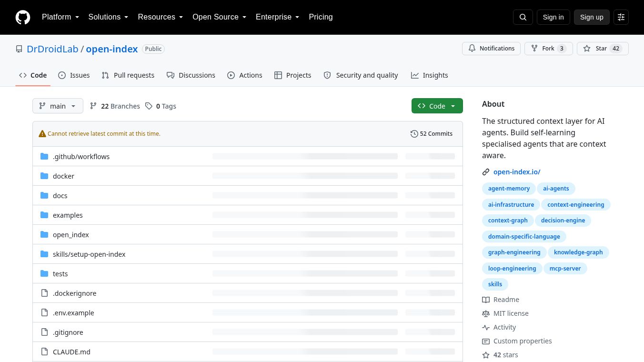
Task: Click the history clock icon beside 52 Commits
Action: pos(414,134)
